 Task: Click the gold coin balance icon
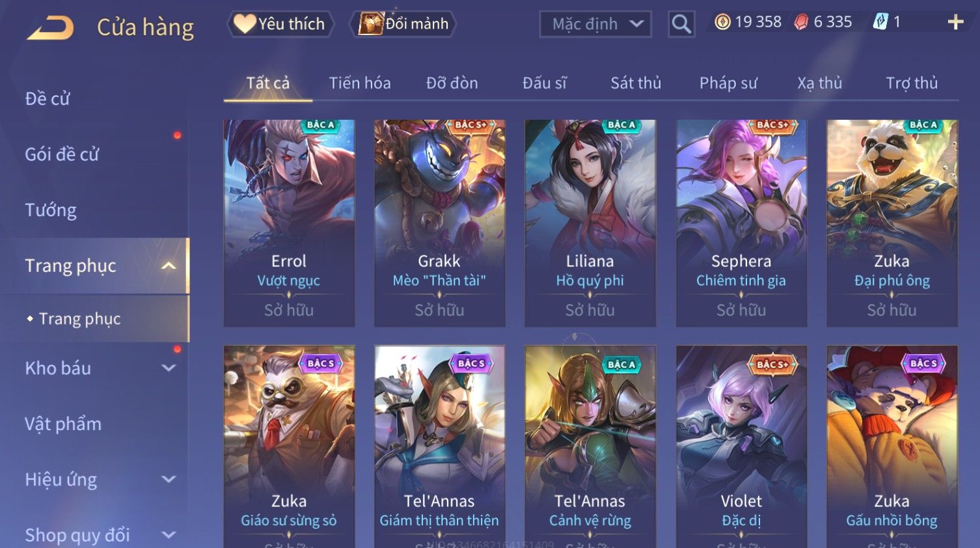pos(722,22)
